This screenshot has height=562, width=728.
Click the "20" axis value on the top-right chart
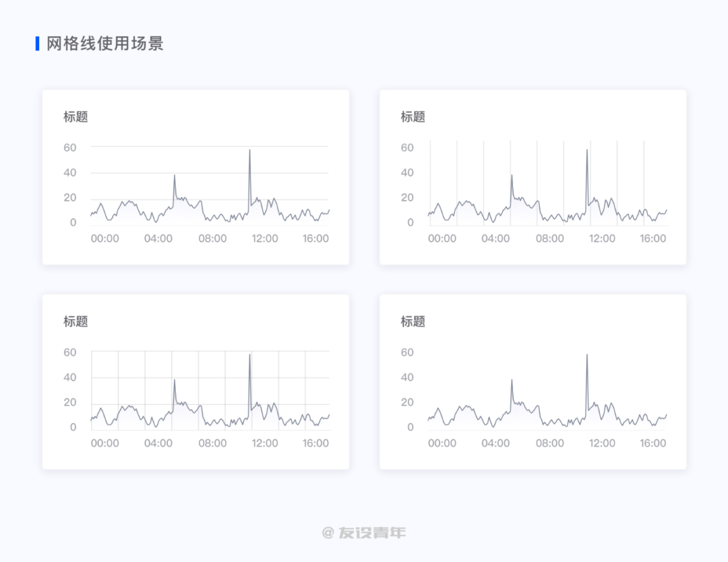point(408,197)
